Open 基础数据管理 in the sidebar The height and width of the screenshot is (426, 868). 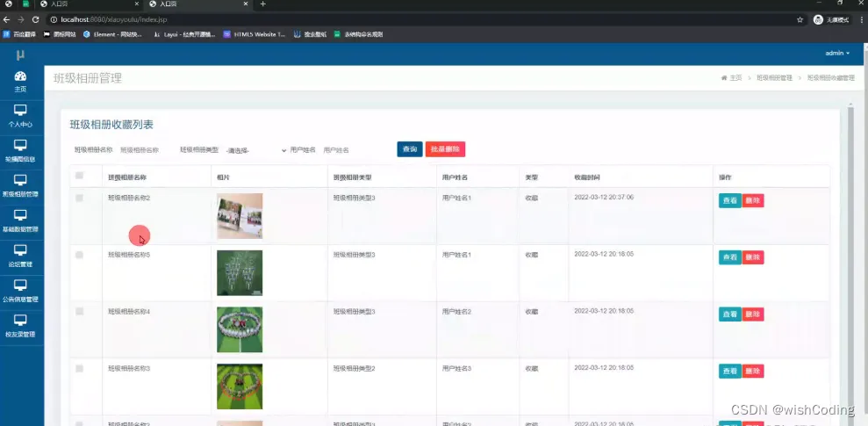[x=20, y=221]
